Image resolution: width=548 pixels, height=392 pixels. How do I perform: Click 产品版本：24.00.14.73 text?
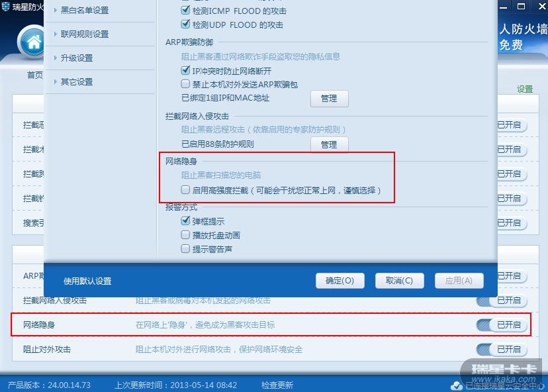(49, 385)
